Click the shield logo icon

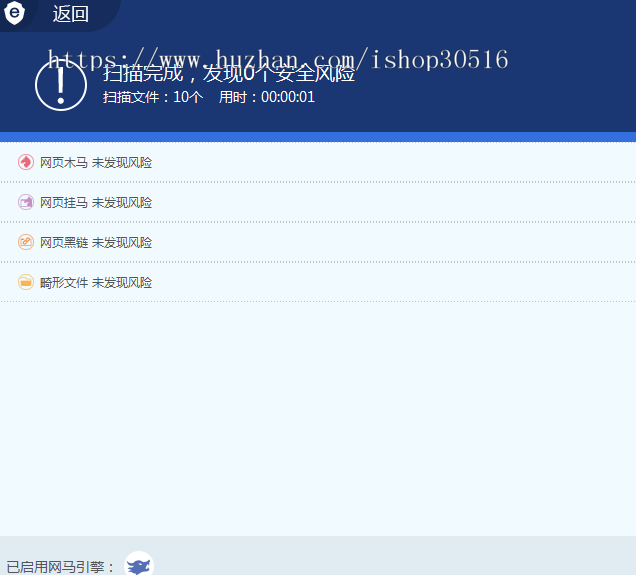coord(14,13)
